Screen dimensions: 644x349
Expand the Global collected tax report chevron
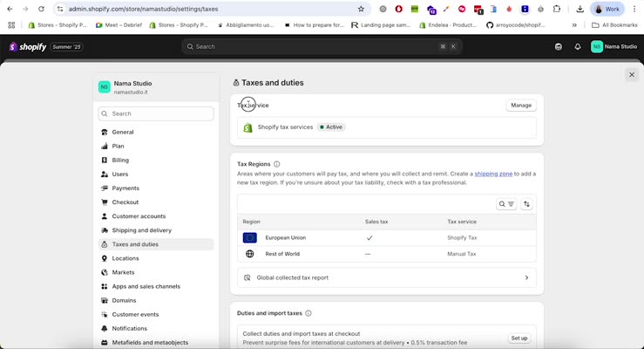click(x=526, y=277)
